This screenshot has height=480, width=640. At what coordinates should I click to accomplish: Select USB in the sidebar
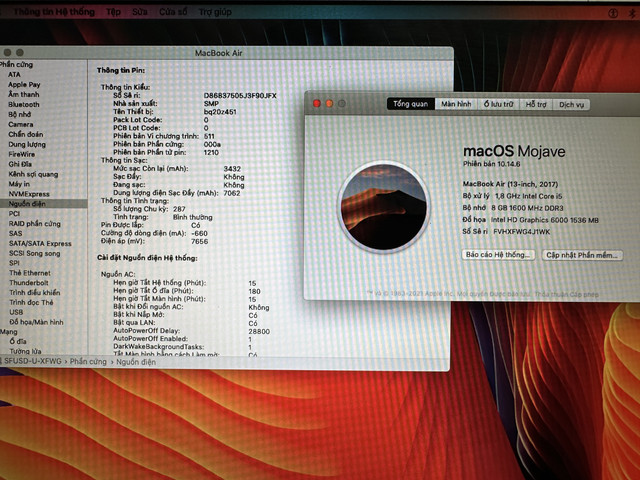pos(16,312)
